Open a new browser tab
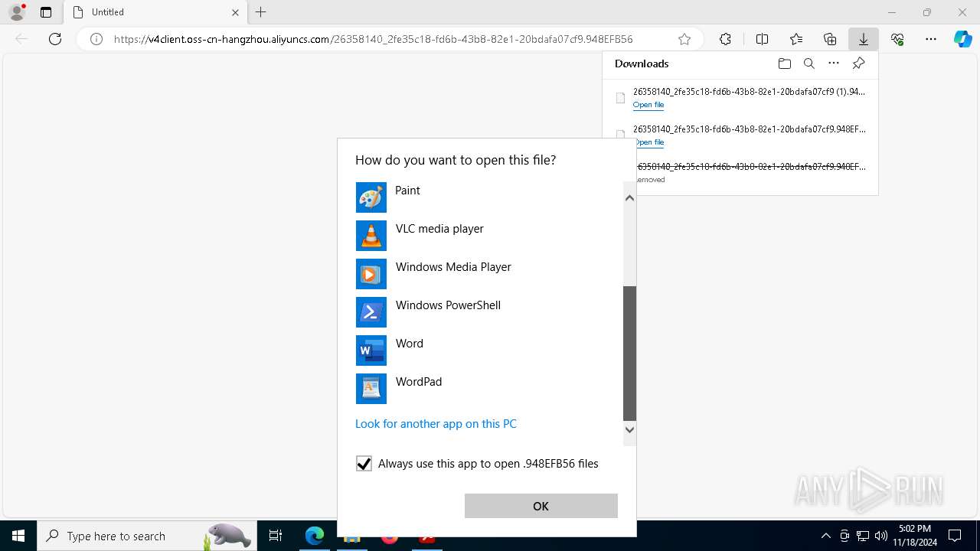 261,12
